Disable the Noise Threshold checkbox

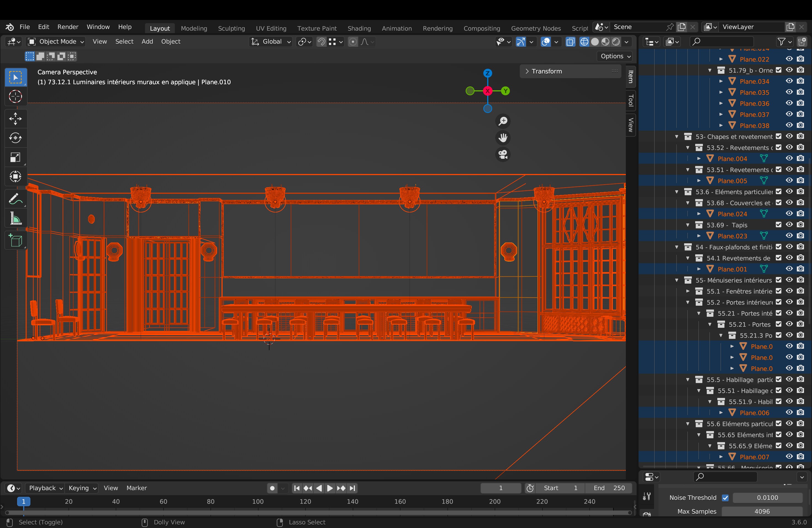click(x=725, y=498)
